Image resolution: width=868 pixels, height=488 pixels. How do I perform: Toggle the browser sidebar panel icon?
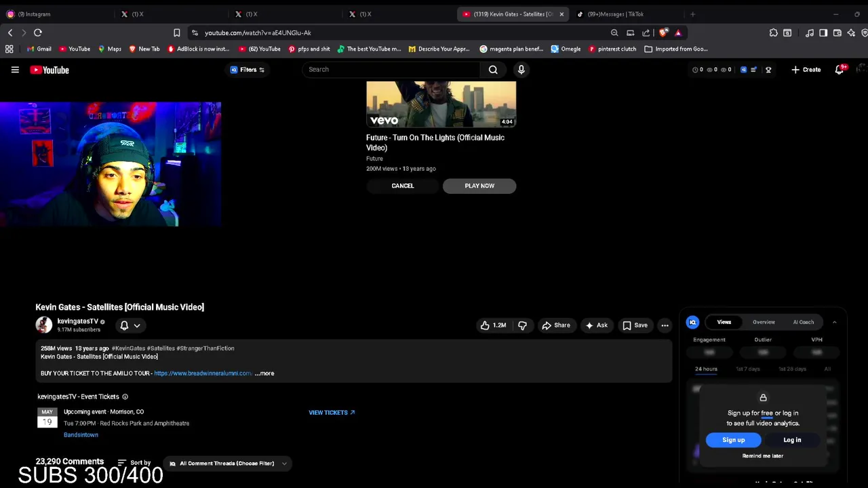point(823,33)
